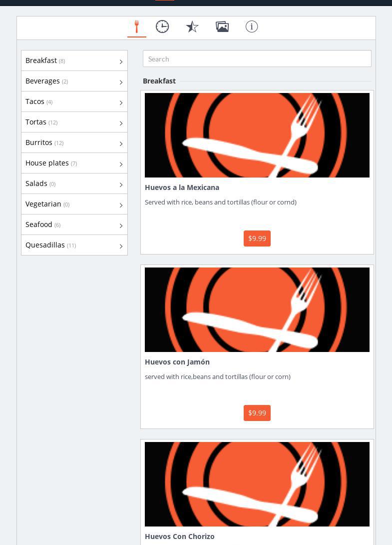This screenshot has width=392, height=545.
Task: Open the House plates category
Action: coord(47,163)
